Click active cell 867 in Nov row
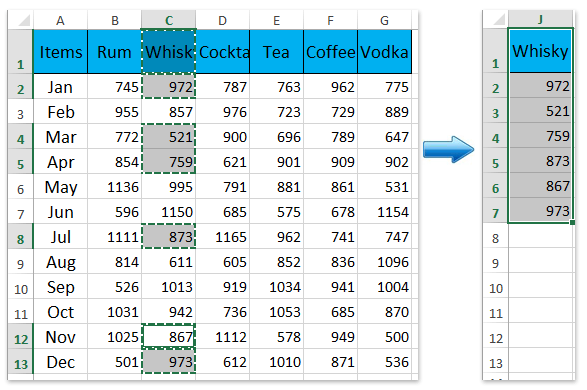 click(x=168, y=337)
